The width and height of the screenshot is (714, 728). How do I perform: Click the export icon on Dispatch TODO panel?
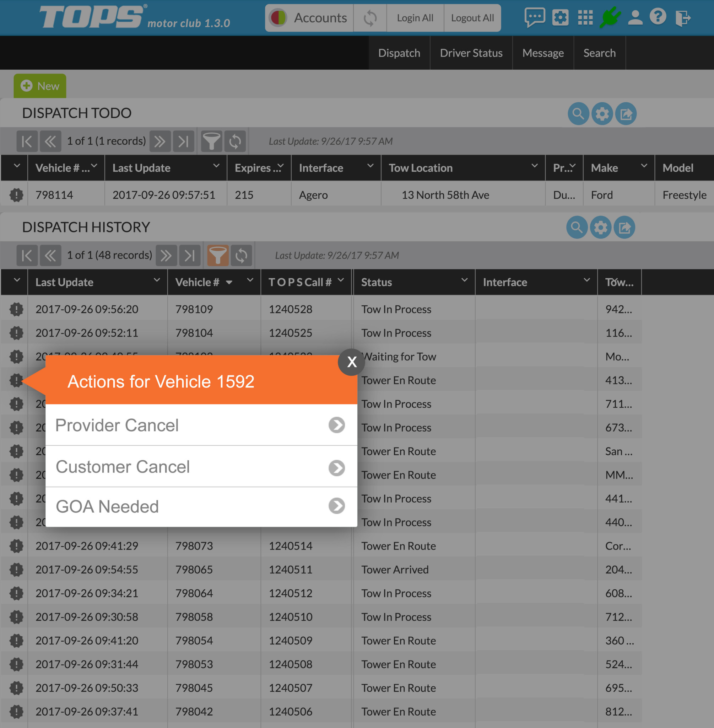(x=625, y=113)
